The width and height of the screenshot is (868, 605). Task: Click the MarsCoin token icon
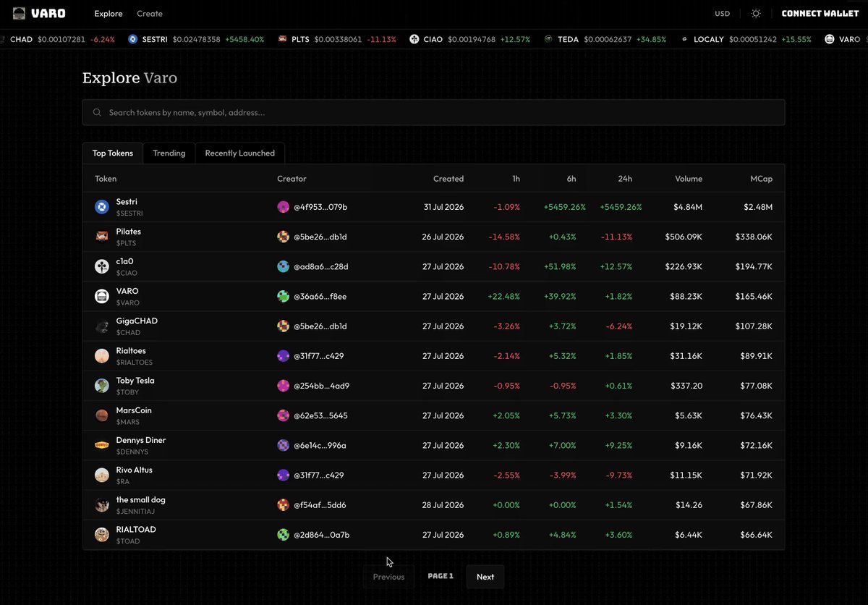[102, 415]
